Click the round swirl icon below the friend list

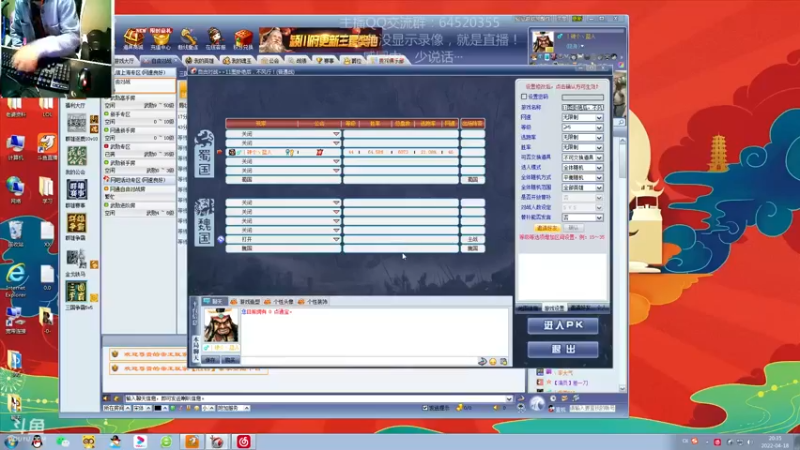pyautogui.click(x=537, y=404)
